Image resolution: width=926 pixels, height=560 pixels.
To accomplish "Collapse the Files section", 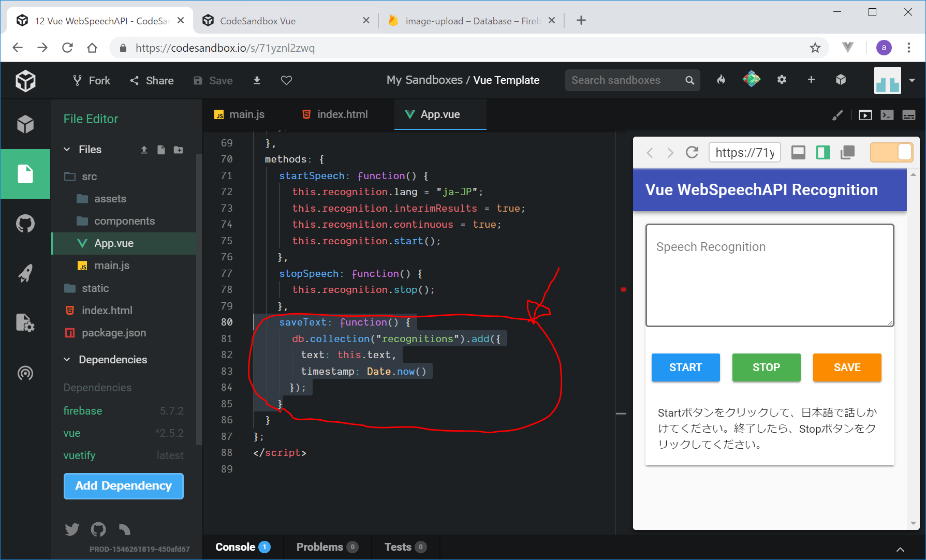I will click(x=67, y=150).
